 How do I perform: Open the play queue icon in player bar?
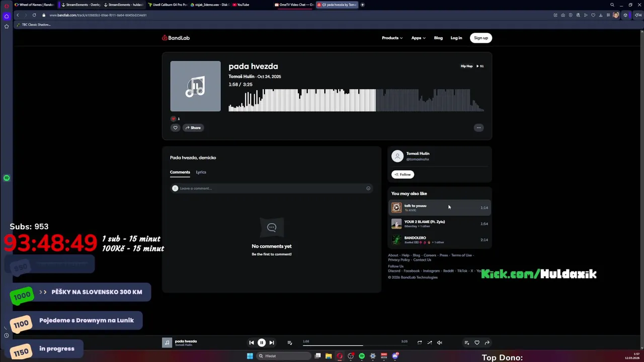click(290, 342)
